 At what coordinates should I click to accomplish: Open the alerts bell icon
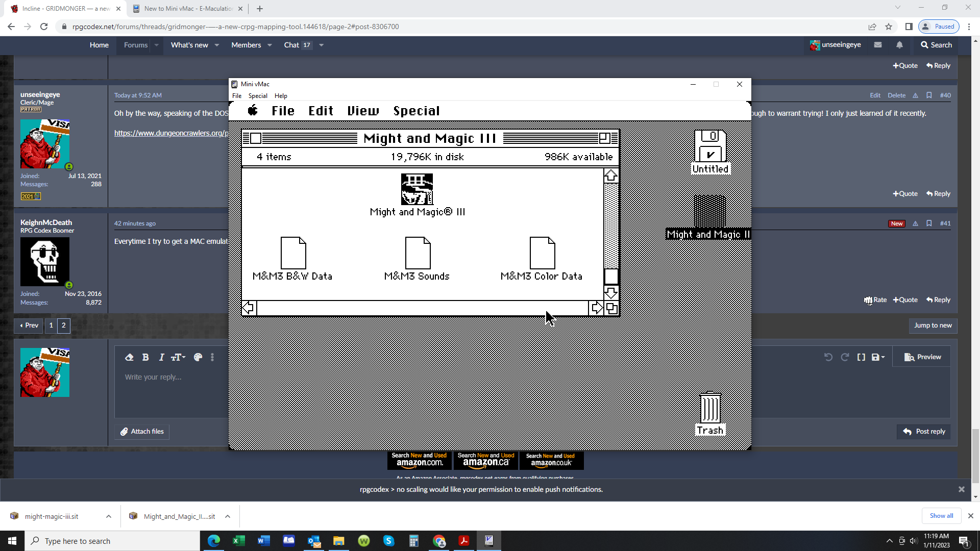[x=899, y=45]
